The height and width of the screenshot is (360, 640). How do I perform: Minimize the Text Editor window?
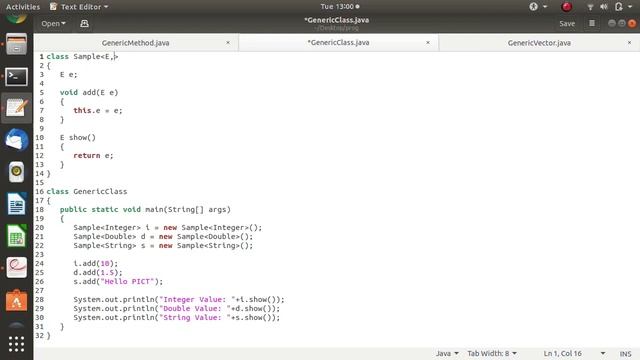611,23
